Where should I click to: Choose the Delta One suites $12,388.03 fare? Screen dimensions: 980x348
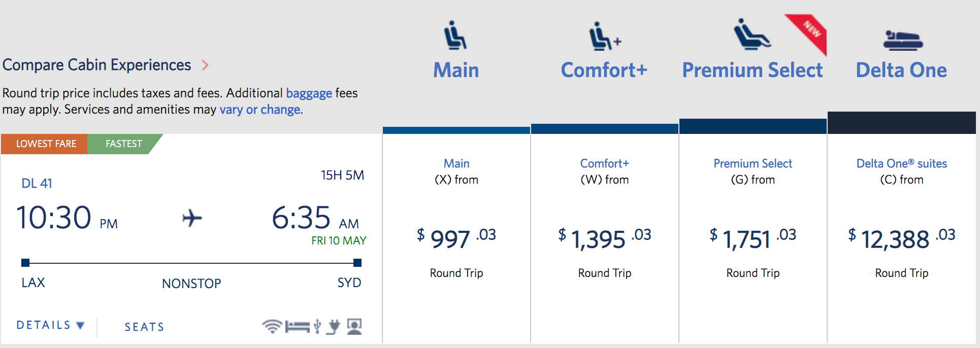coord(902,238)
